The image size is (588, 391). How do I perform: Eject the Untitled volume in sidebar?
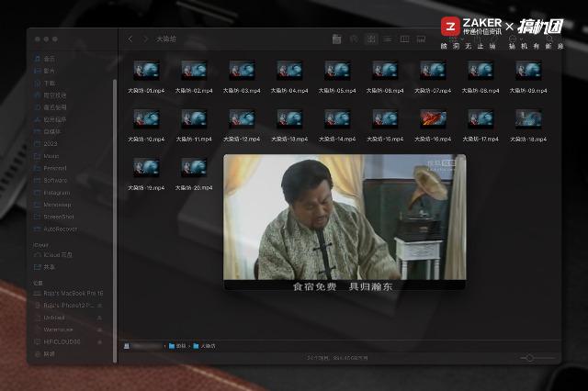pyautogui.click(x=100, y=318)
